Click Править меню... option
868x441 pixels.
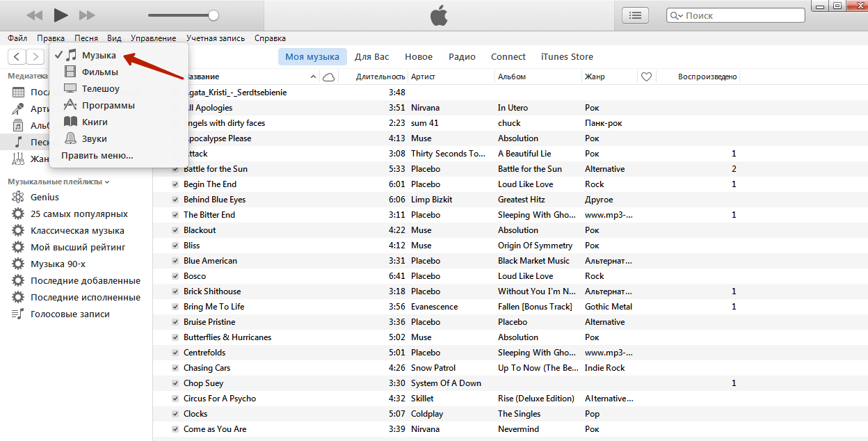(97, 155)
